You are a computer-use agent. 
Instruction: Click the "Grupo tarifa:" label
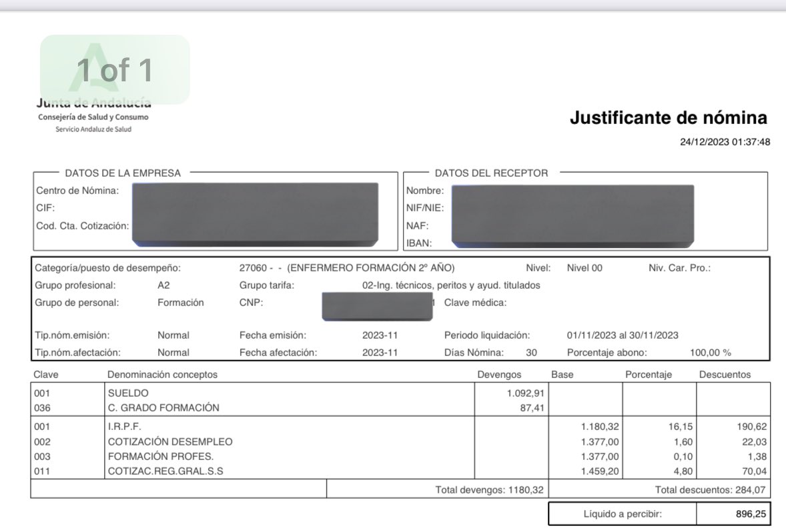267,285
